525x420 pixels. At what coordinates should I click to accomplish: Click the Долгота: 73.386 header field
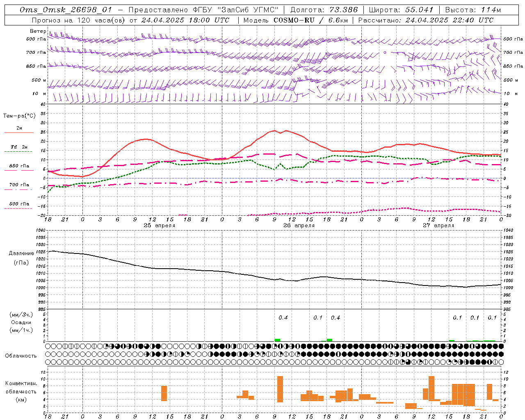point(324,10)
